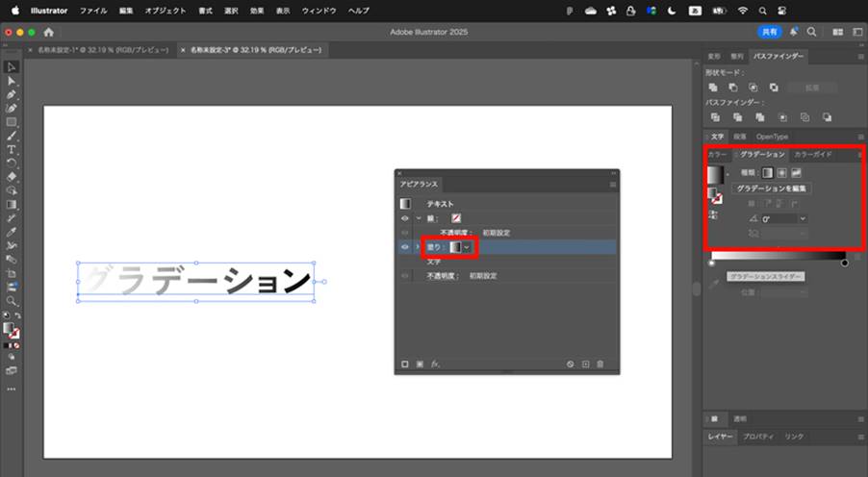Choose the Zoom tool in the toolbar
This screenshot has height=477, width=868.
point(12,301)
